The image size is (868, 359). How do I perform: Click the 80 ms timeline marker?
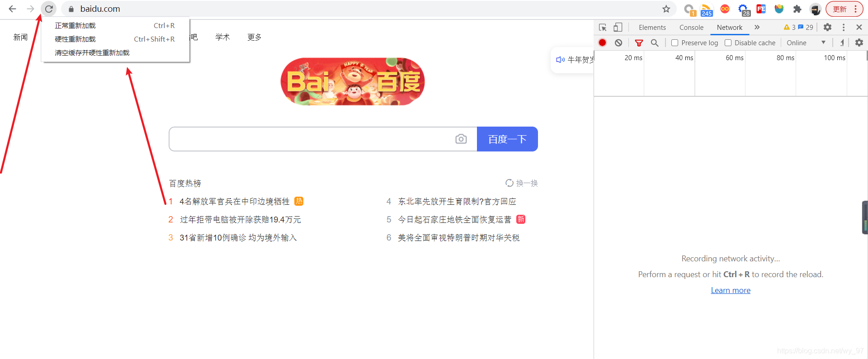pyautogui.click(x=785, y=58)
